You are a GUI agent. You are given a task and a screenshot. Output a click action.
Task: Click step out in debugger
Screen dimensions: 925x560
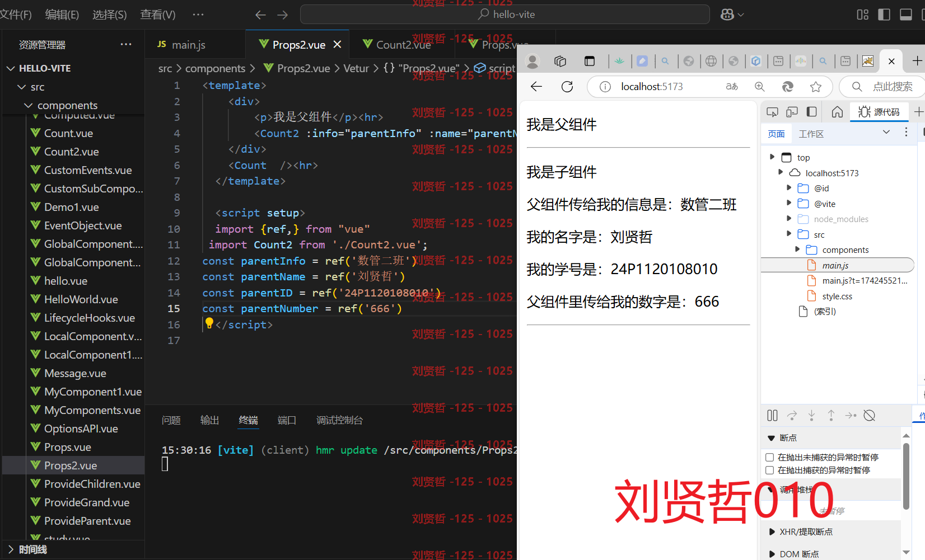pyautogui.click(x=831, y=415)
